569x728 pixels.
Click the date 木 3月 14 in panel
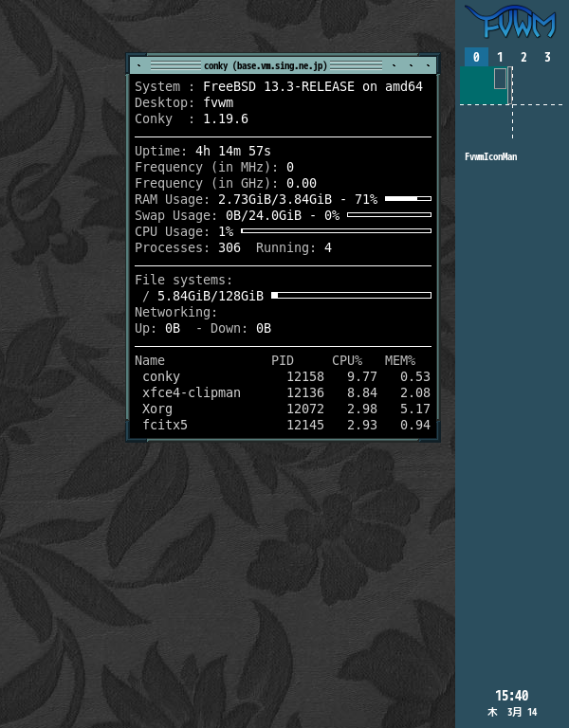click(512, 712)
